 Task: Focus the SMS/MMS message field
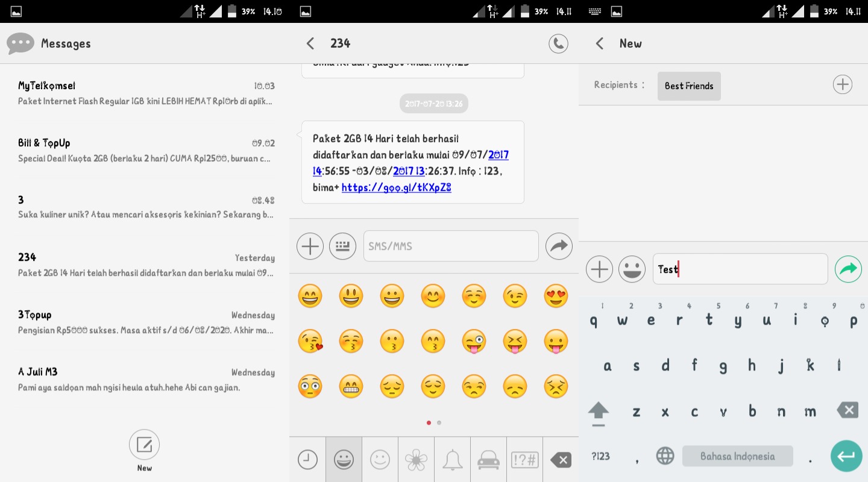[451, 246]
